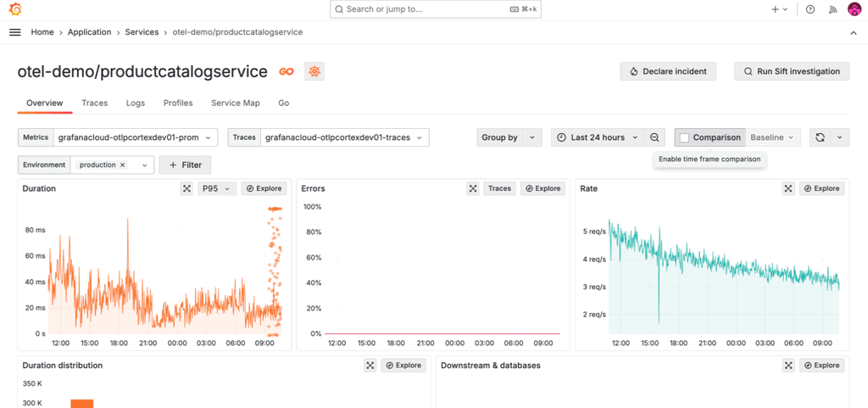Click the Environment label
The height and width of the screenshot is (408, 868).
[x=44, y=165]
